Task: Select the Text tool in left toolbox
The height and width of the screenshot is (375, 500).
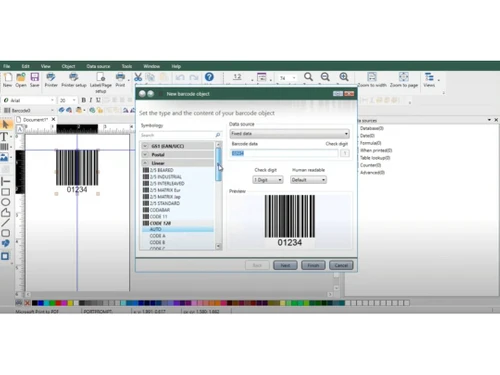Action: [x=4, y=137]
